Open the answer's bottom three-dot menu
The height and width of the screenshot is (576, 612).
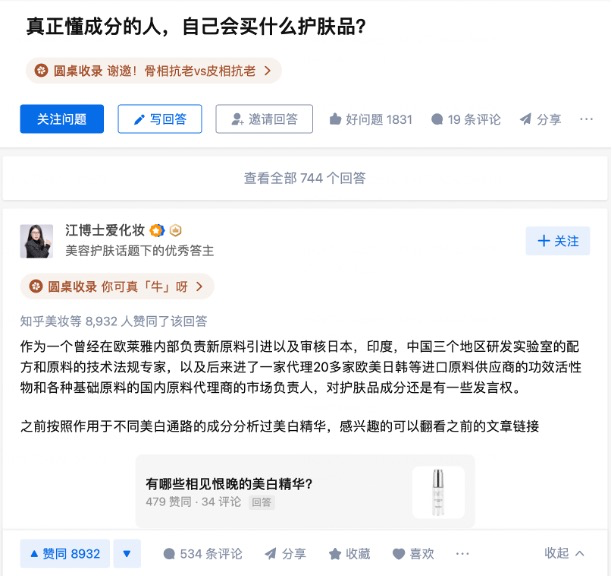462,553
